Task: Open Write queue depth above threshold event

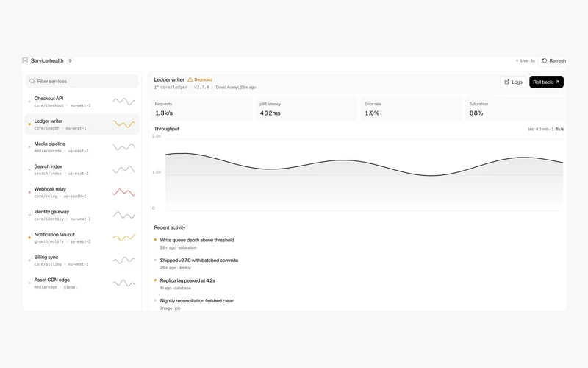Action: 197,240
